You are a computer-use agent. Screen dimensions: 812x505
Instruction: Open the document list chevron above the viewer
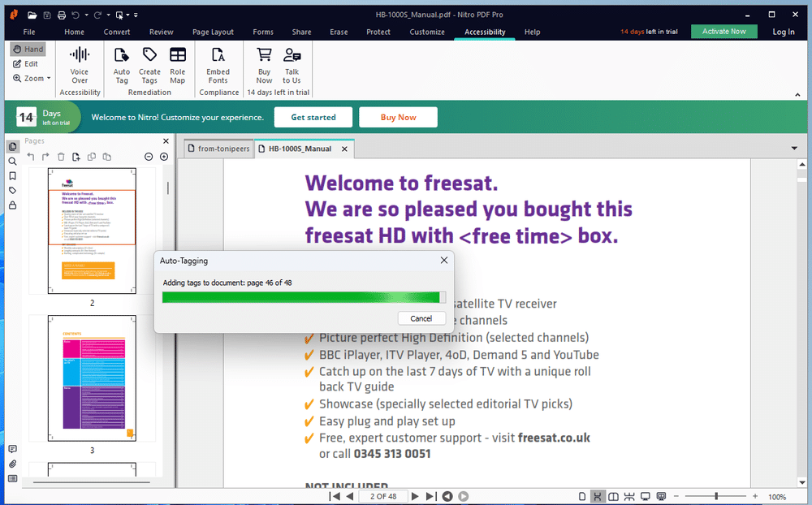794,149
